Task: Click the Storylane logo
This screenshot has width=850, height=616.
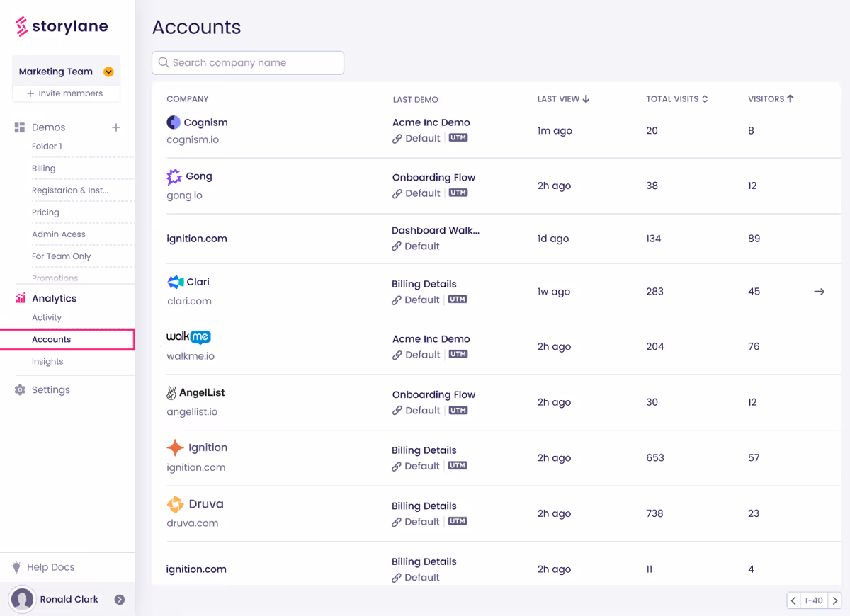Action: 62,27
